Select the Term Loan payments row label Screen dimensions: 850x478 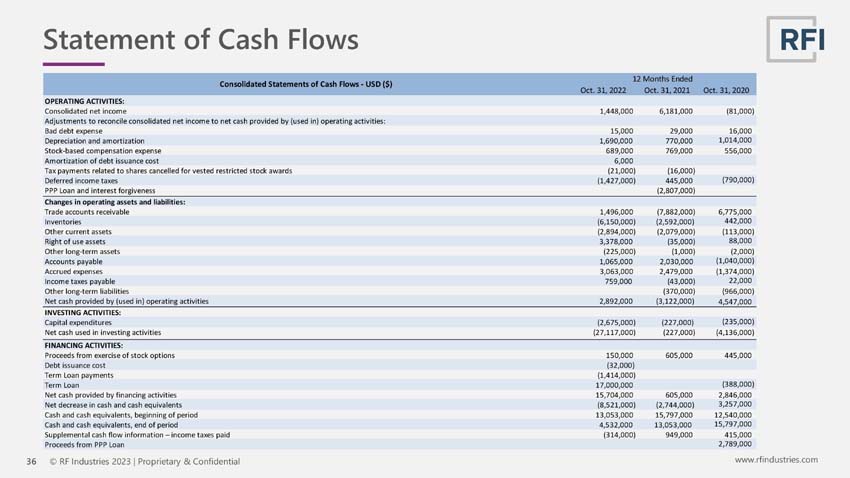point(79,376)
